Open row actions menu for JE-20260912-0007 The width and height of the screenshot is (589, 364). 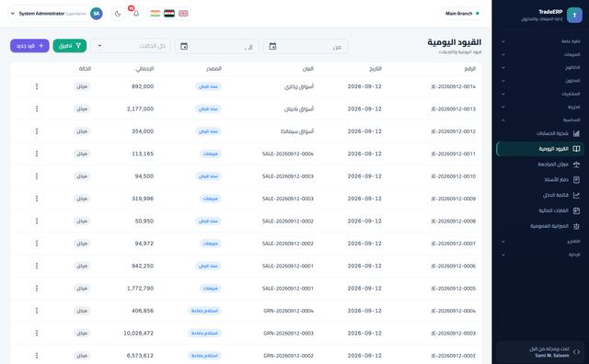pos(37,244)
